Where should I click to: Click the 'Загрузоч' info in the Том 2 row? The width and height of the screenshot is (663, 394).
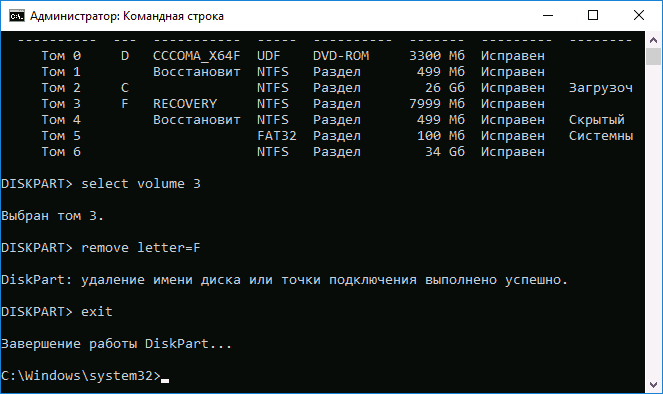(x=600, y=88)
